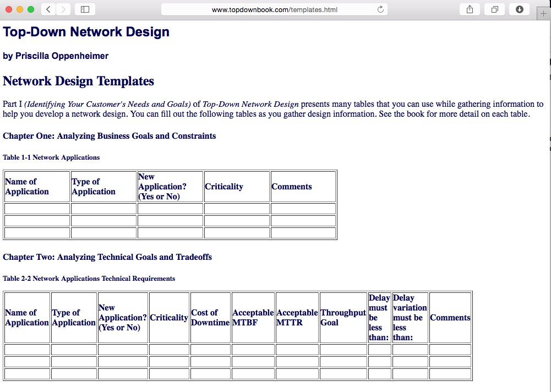Screen dimensions: 551x392
Task: Click the address bar showing www.topdownbook.com
Action: point(274,9)
